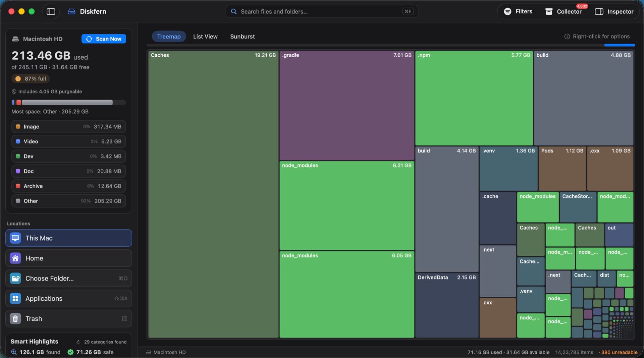Show the Inspector panel
The image size is (644, 358).
(x=614, y=11)
